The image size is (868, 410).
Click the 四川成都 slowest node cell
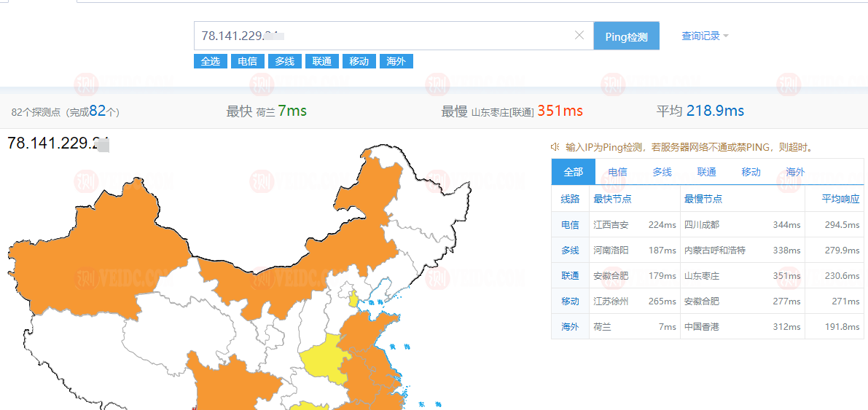click(x=702, y=224)
